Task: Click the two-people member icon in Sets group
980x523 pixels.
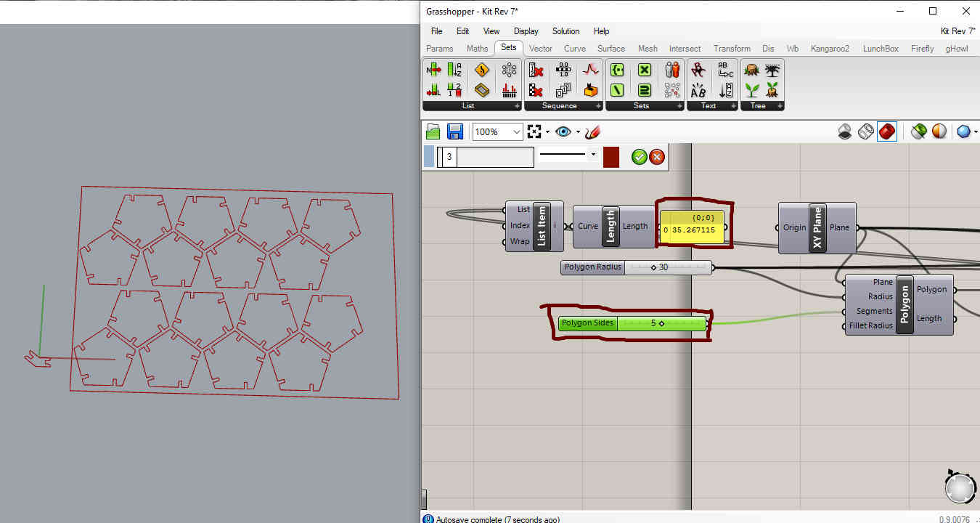Action: pyautogui.click(x=672, y=70)
